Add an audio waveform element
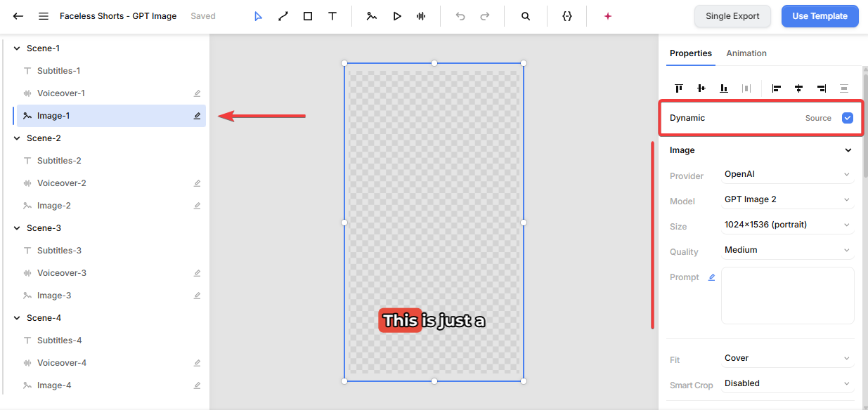 coord(421,16)
